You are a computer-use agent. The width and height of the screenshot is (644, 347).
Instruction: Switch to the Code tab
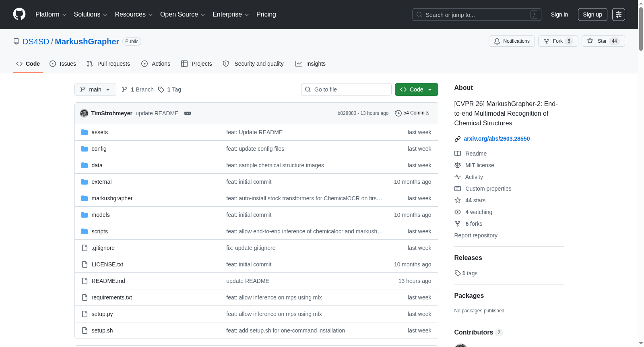pos(28,64)
